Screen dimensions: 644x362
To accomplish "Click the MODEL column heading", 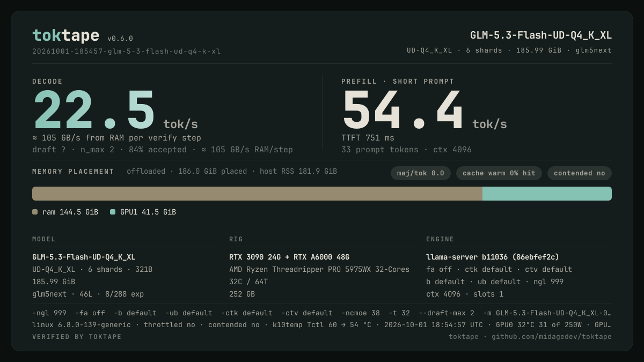I will (x=44, y=239).
